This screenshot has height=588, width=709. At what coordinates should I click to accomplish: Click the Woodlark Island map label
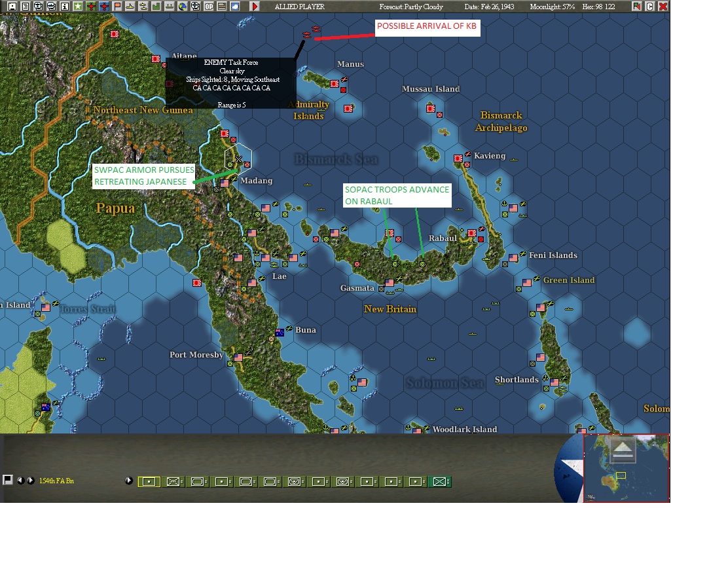[x=464, y=430]
